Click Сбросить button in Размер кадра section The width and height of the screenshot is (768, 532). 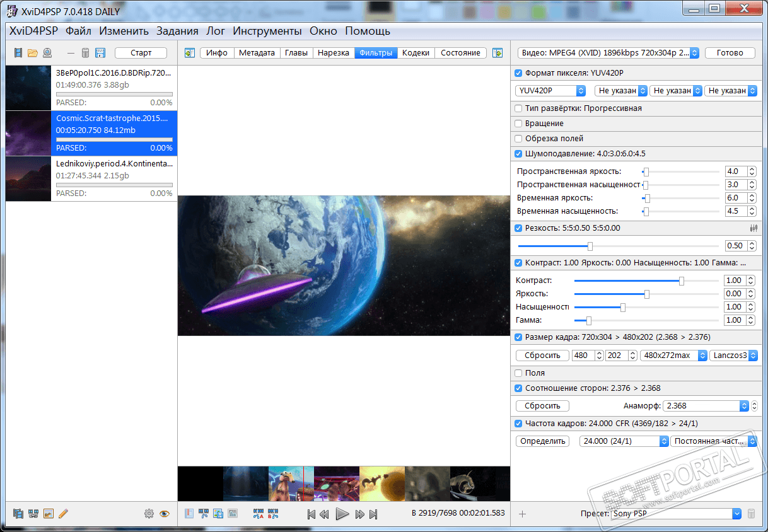click(x=542, y=356)
